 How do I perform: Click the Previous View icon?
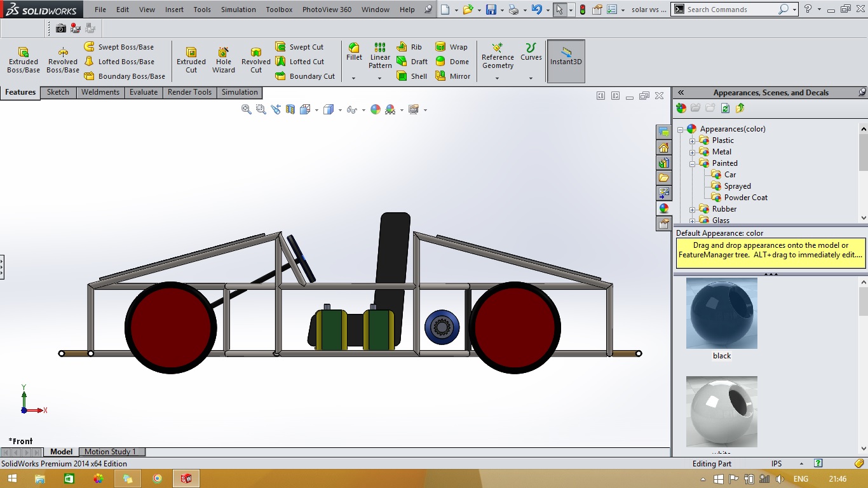276,109
